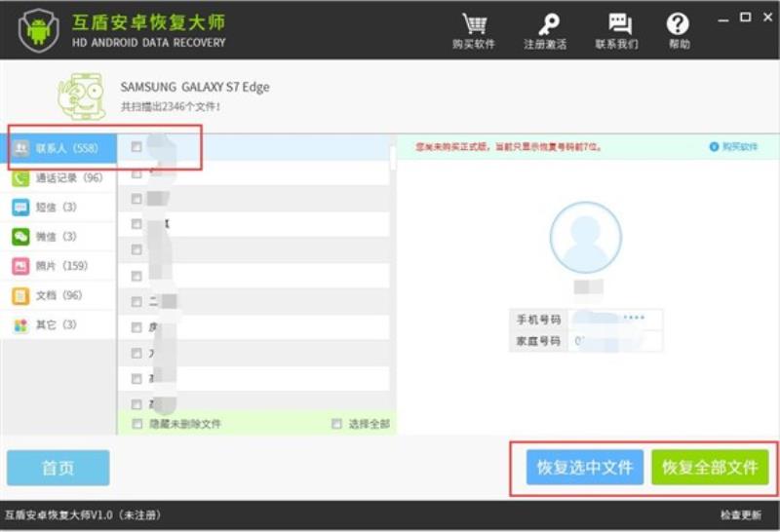Close the recovery application window
The image size is (780, 532).
click(767, 17)
